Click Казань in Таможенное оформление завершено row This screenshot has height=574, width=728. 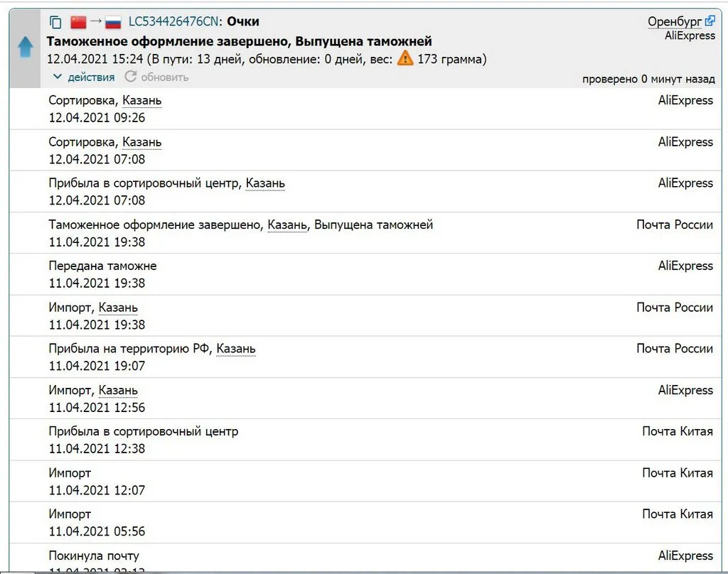pyautogui.click(x=287, y=225)
